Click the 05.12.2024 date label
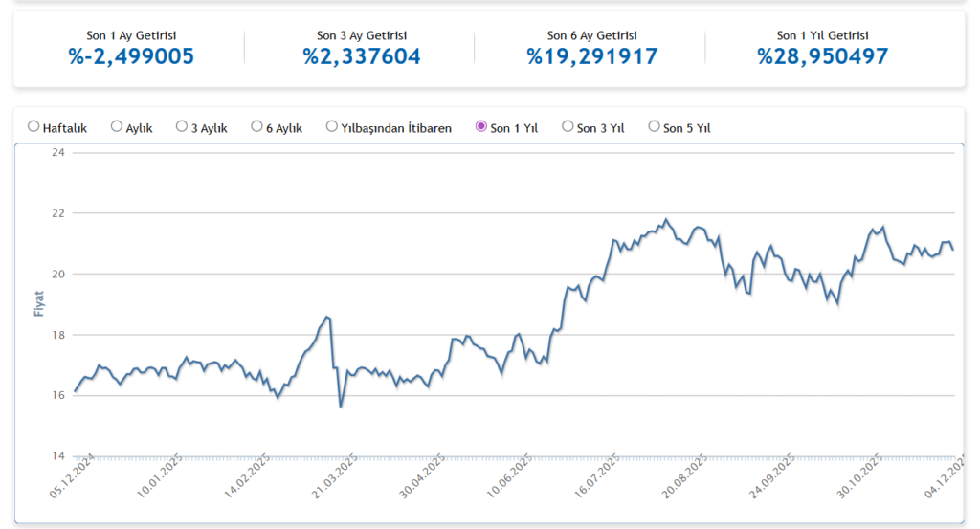 (x=74, y=478)
